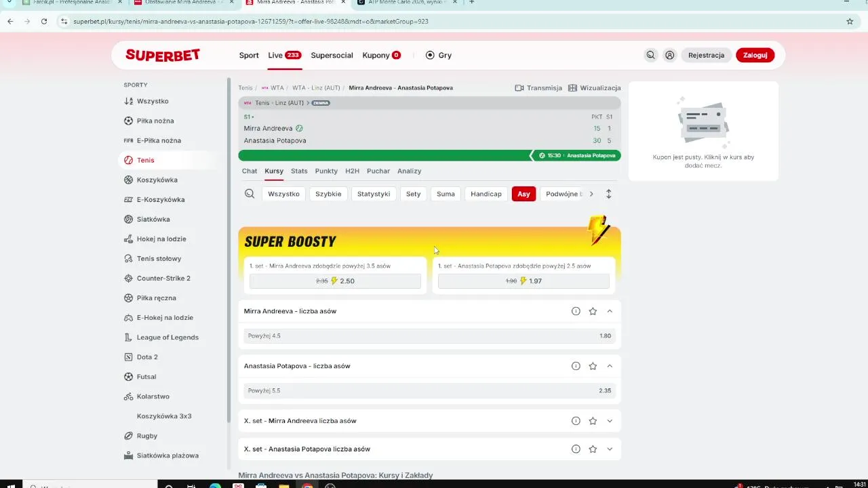
Task: Switch to Chat tab
Action: 250,171
